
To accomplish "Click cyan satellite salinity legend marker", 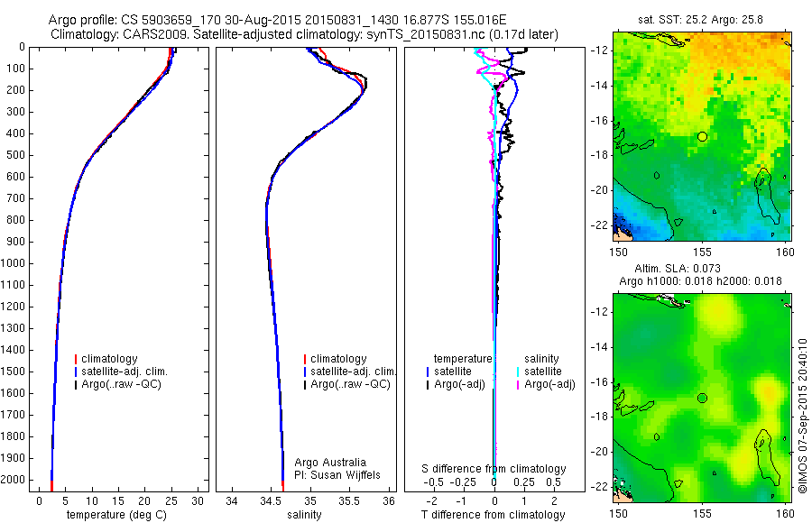I will pos(518,372).
